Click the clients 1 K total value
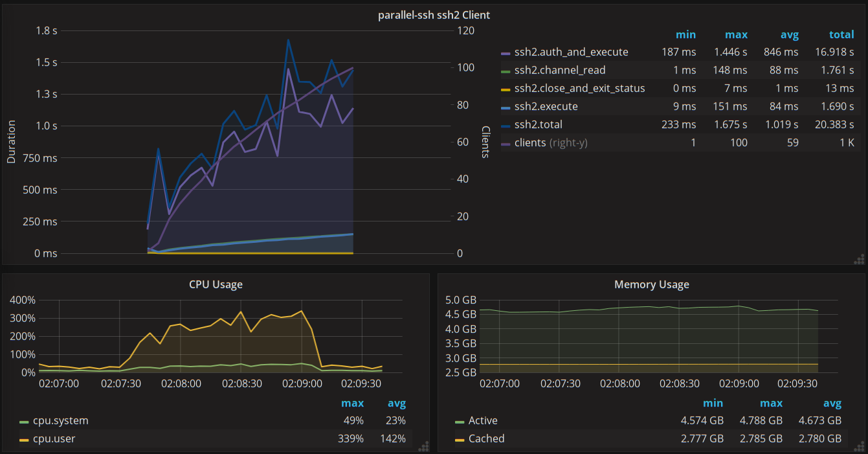Image resolution: width=868 pixels, height=454 pixels. [847, 142]
